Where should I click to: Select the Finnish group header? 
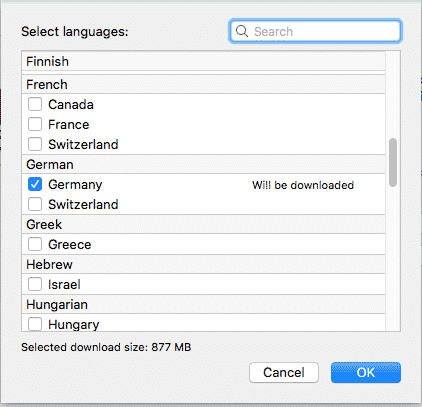[203, 61]
